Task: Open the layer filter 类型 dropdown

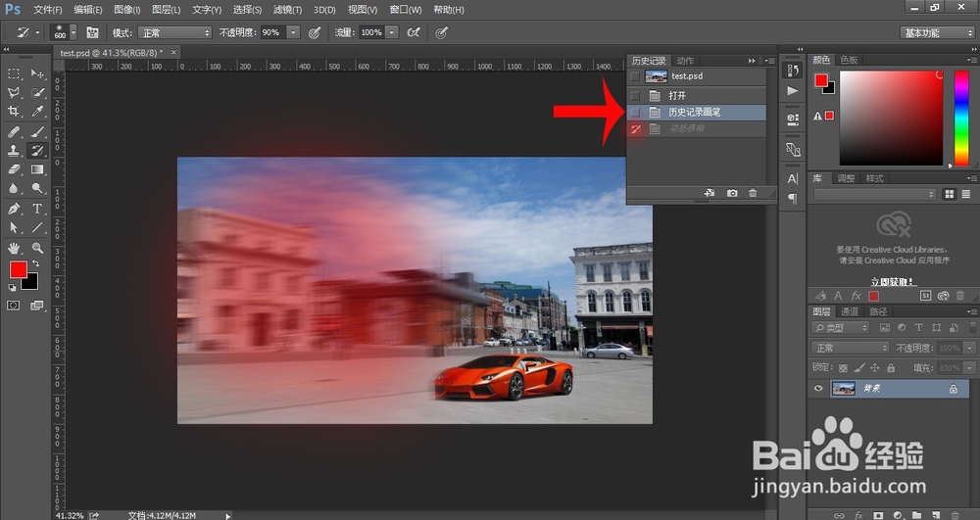Action: click(841, 327)
